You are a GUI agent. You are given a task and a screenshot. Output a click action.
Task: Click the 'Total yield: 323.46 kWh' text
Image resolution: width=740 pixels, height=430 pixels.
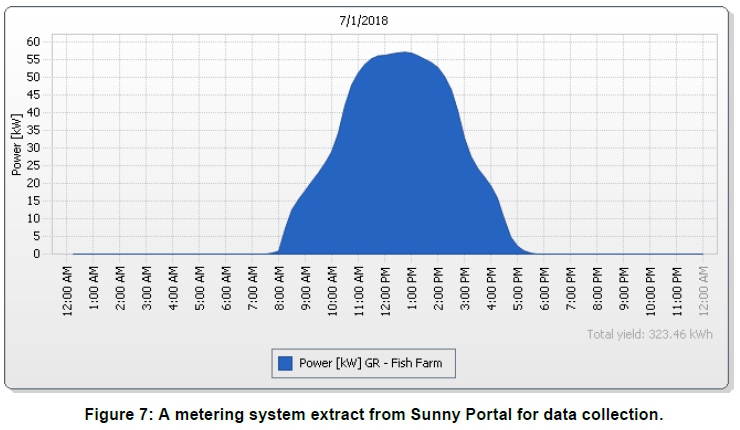pos(650,336)
